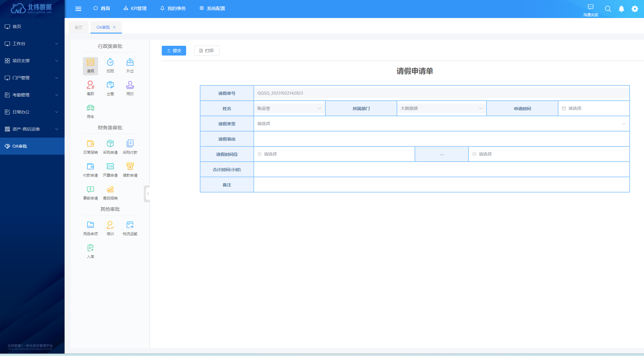
Task: Open the 用品申领 supplies request icon
Action: point(90,228)
